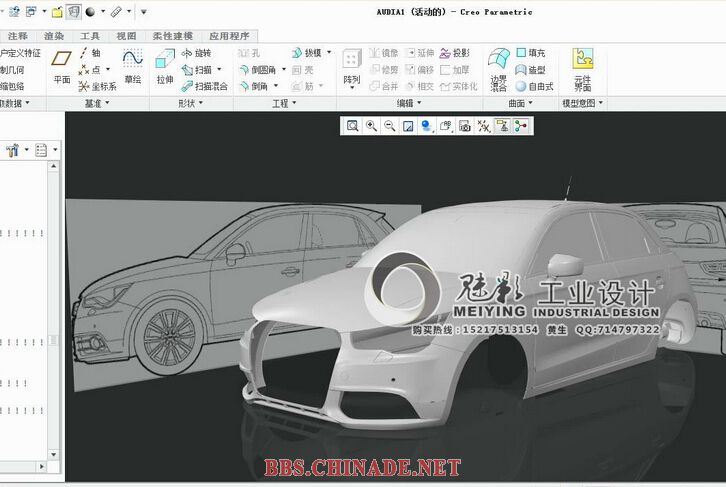The width and height of the screenshot is (726, 487).
Task: Click the Repaint screen icon
Action: pos(408,126)
